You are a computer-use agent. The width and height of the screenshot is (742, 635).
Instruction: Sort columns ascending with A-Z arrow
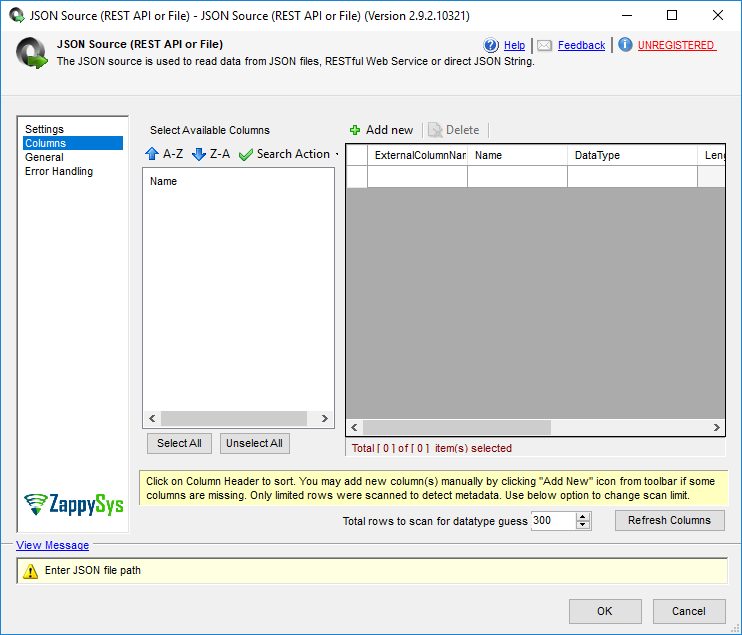(152, 154)
